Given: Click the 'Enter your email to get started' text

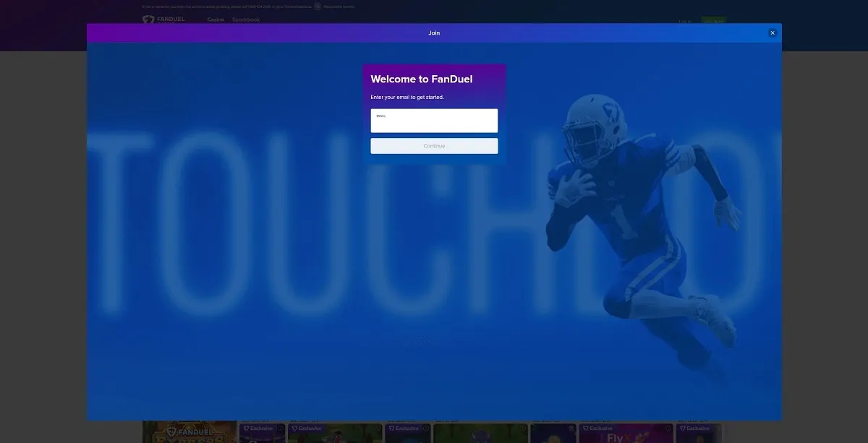Looking at the screenshot, I should (x=407, y=97).
